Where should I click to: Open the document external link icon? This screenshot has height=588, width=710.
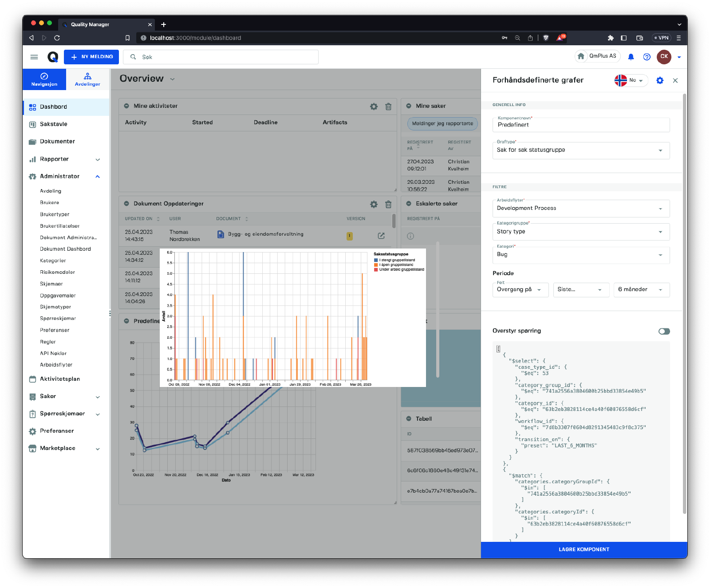click(381, 236)
